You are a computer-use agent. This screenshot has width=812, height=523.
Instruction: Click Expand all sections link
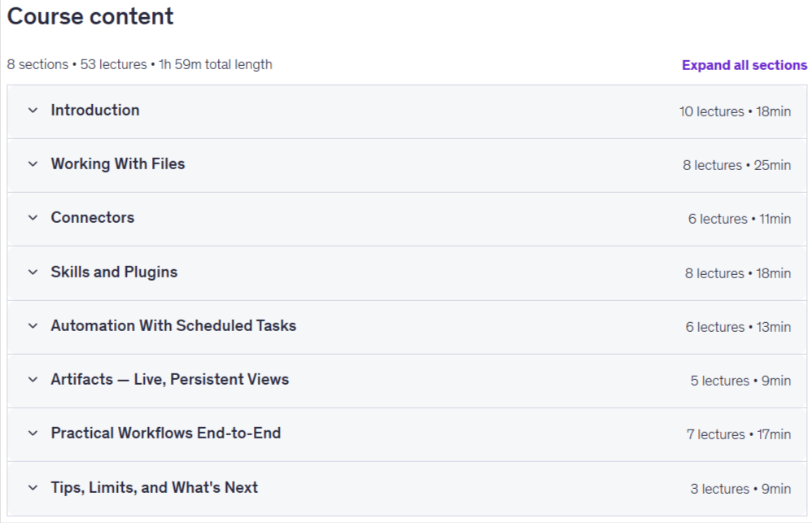744,65
